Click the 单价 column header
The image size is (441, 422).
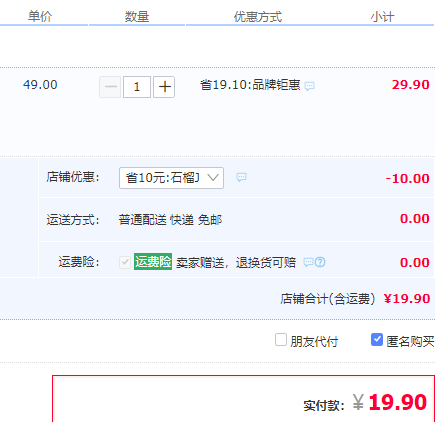40,16
